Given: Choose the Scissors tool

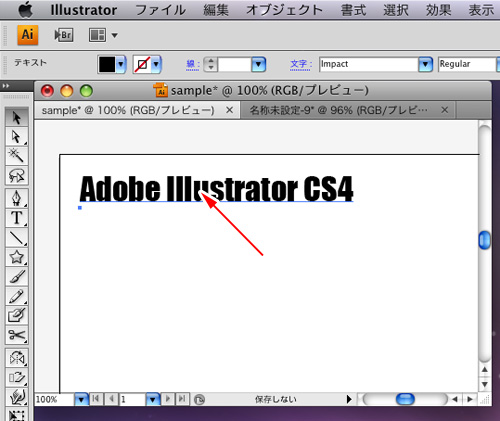Looking at the screenshot, I should (x=16, y=335).
